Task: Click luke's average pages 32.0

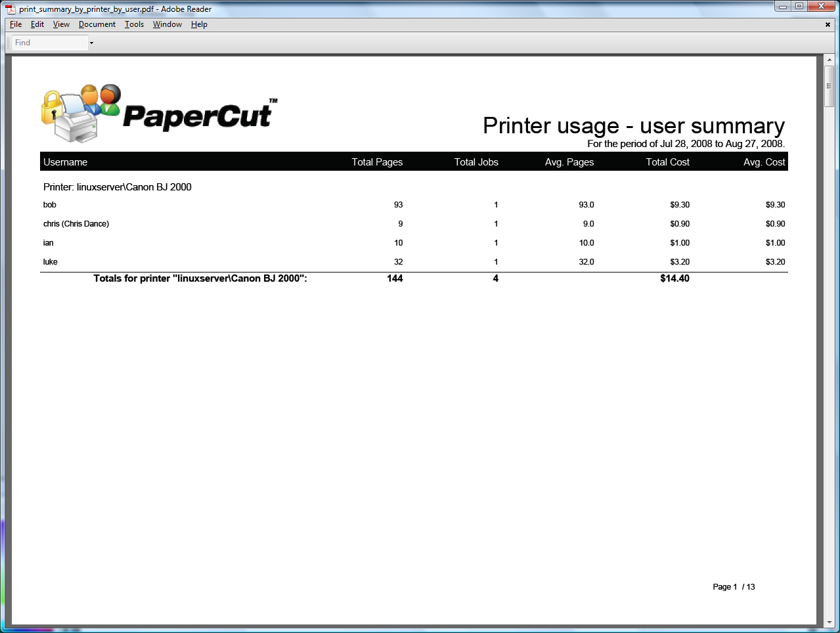Action: 586,262
